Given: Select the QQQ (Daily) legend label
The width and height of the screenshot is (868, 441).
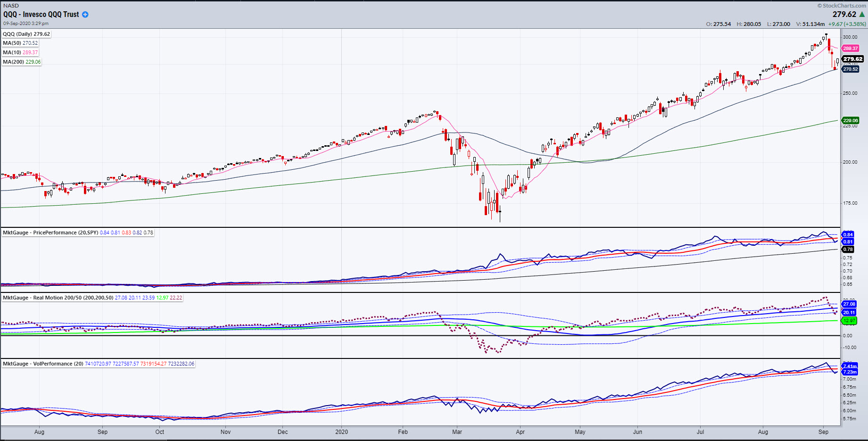Looking at the screenshot, I should click(26, 34).
